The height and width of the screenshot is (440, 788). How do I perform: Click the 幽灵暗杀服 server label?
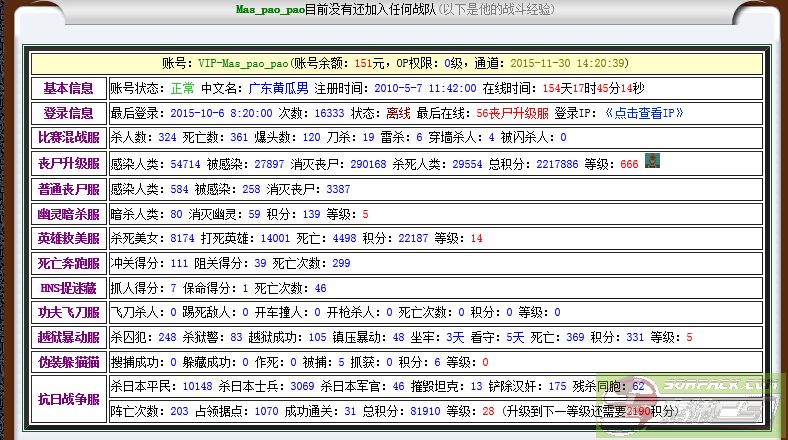coord(68,213)
